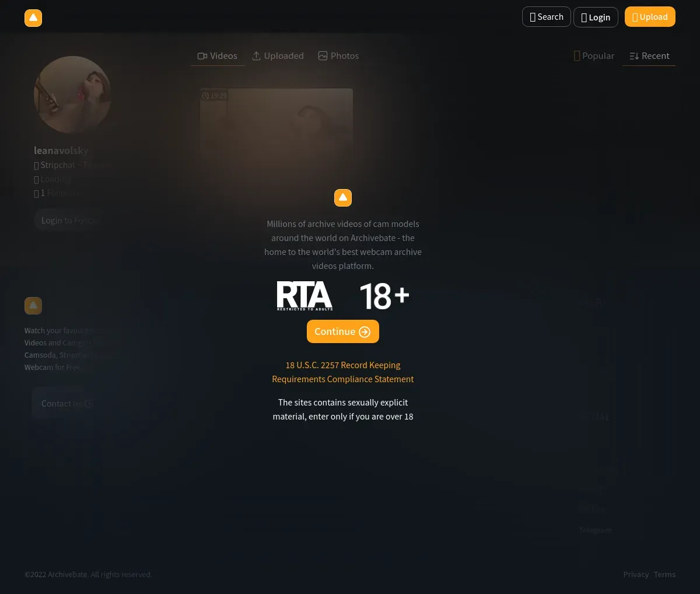The image size is (700, 594).
Task: Click the 18+ age badge
Action: coord(384,296)
